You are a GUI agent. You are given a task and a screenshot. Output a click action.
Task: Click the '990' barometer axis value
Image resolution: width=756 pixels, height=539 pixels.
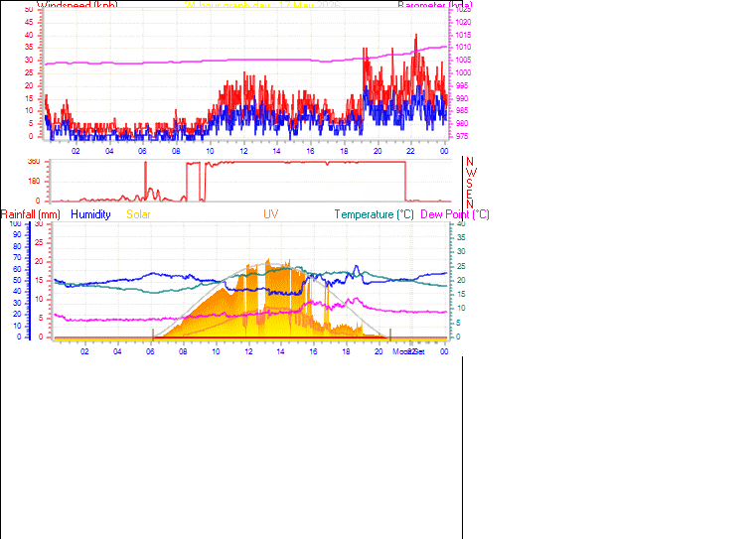(461, 98)
